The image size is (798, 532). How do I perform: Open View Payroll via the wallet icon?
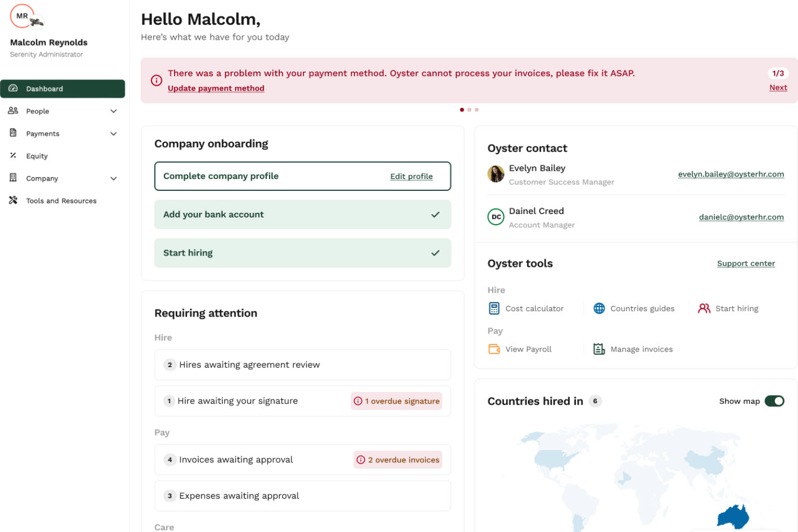pyautogui.click(x=494, y=349)
